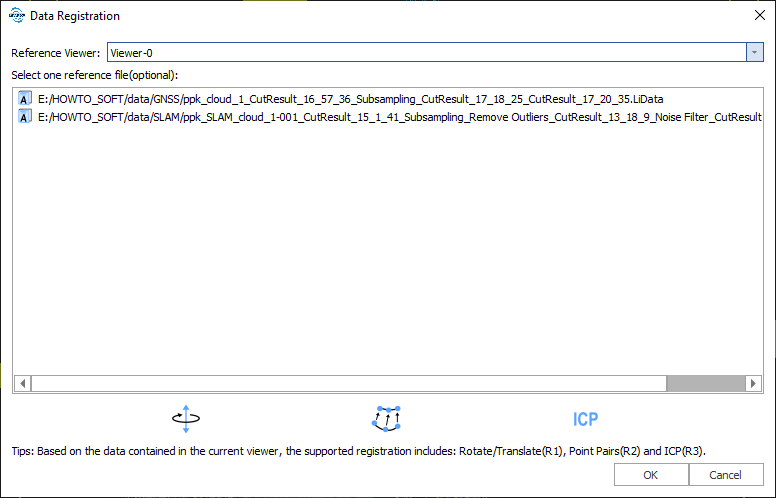Start ICP registration mode
Image resolution: width=776 pixels, height=498 pixels.
pyautogui.click(x=585, y=419)
